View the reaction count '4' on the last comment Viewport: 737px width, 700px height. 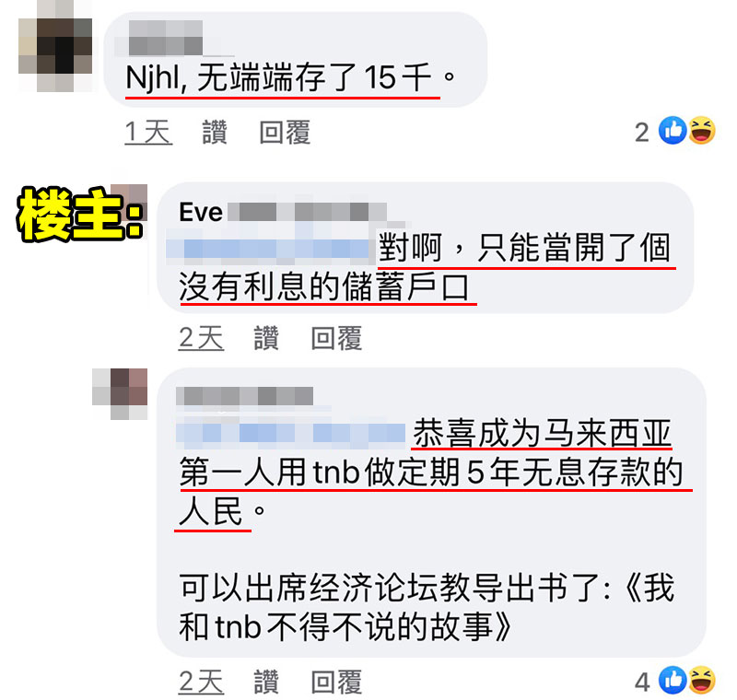click(x=642, y=682)
